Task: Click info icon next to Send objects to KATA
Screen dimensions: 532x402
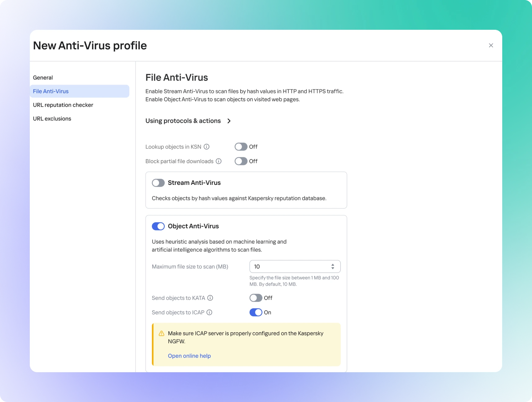Action: (210, 298)
